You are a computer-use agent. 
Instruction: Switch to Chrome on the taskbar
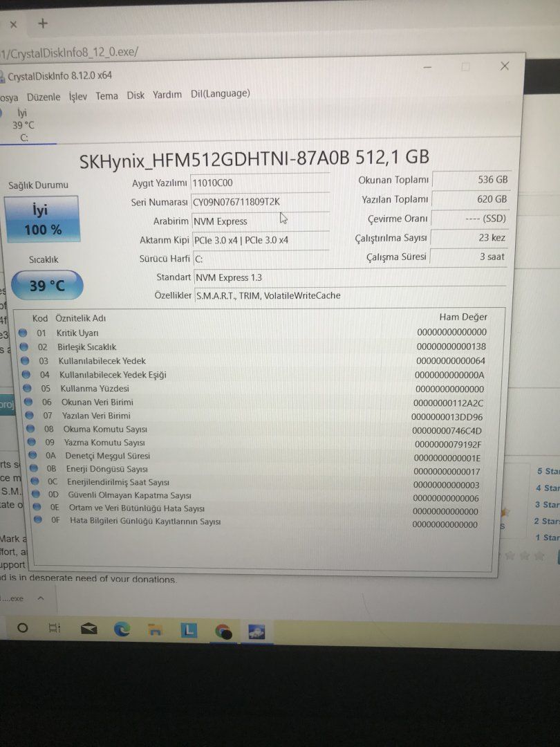(x=223, y=631)
